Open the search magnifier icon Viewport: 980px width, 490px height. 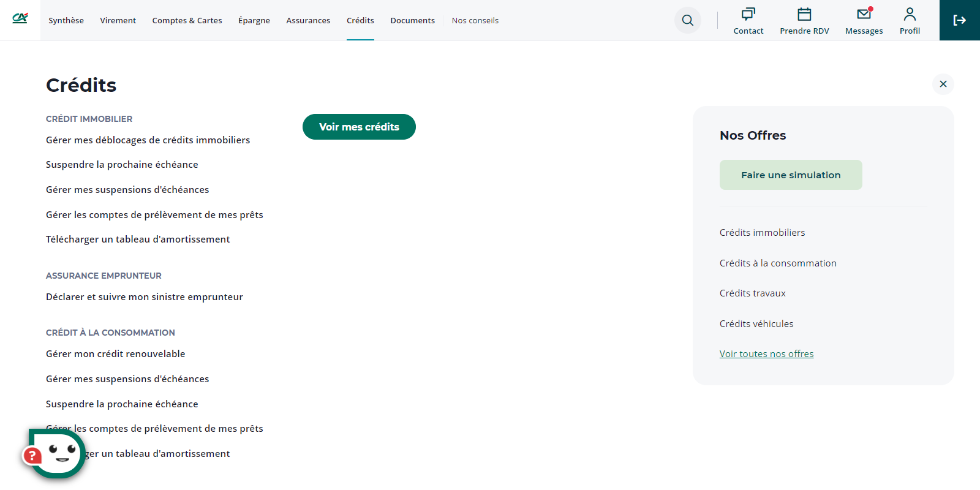[x=688, y=20]
